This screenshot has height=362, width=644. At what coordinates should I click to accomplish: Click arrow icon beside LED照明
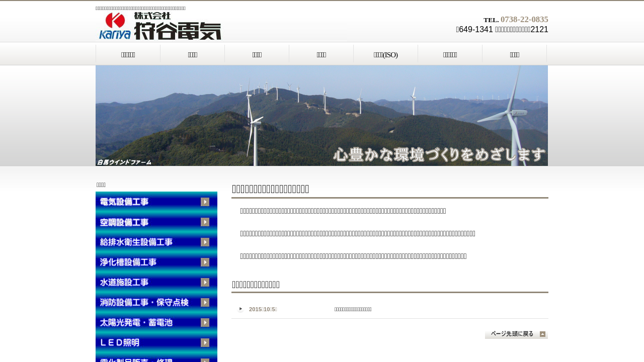click(205, 343)
